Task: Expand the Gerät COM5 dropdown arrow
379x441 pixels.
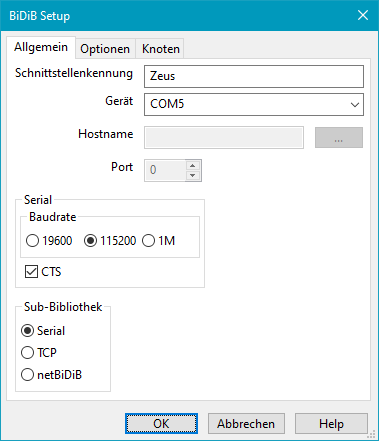Action: point(355,105)
